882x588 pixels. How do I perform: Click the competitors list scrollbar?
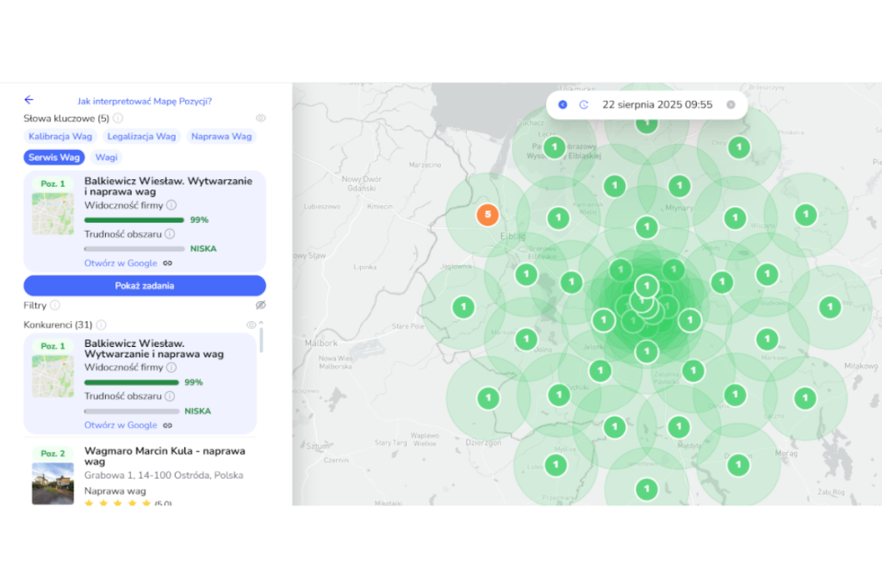(x=262, y=339)
